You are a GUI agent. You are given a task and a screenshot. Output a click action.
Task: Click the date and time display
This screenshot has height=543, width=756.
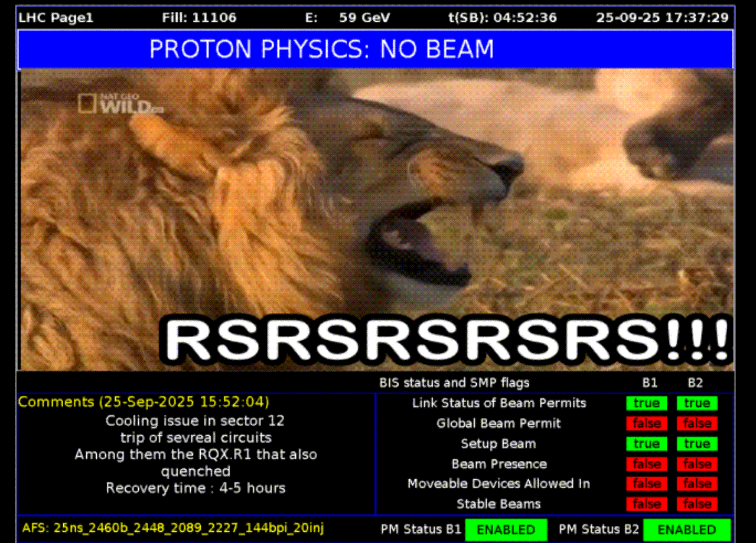(662, 18)
